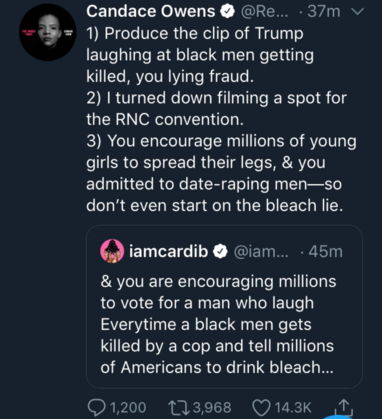Open iamcardib avatar in quoted tweet
Screen dimensions: 382x419
pos(112,251)
